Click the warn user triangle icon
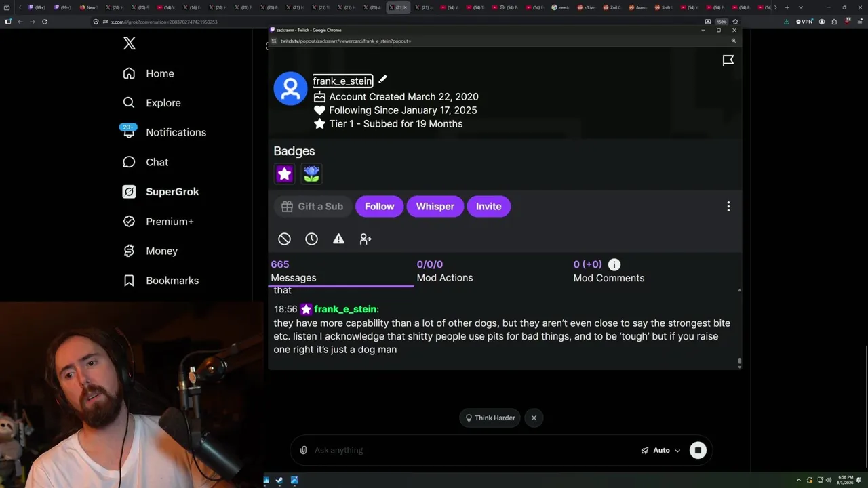This screenshot has width=868, height=488. coord(338,239)
